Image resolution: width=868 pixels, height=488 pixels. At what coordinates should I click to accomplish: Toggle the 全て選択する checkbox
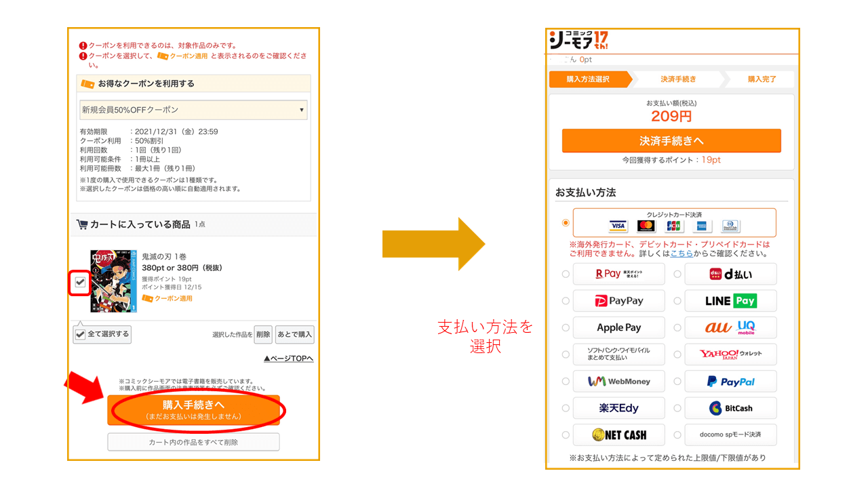pyautogui.click(x=81, y=334)
